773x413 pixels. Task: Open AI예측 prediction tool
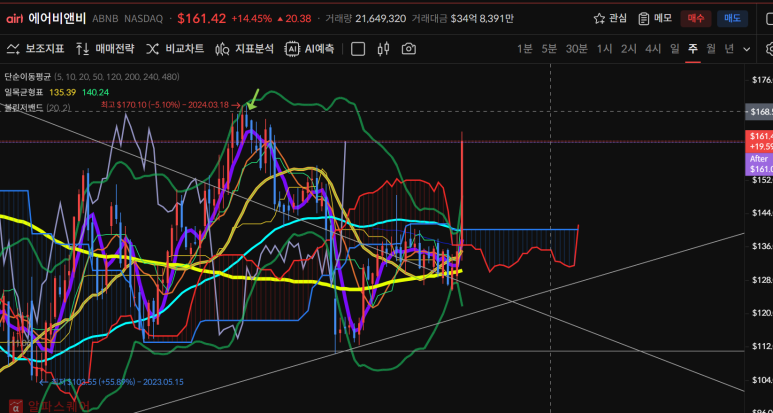coord(310,49)
